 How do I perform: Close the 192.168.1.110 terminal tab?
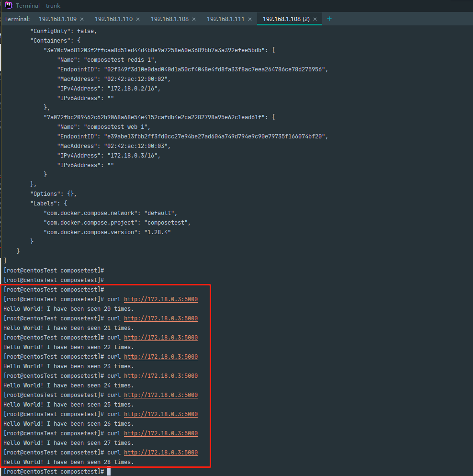coord(138,19)
